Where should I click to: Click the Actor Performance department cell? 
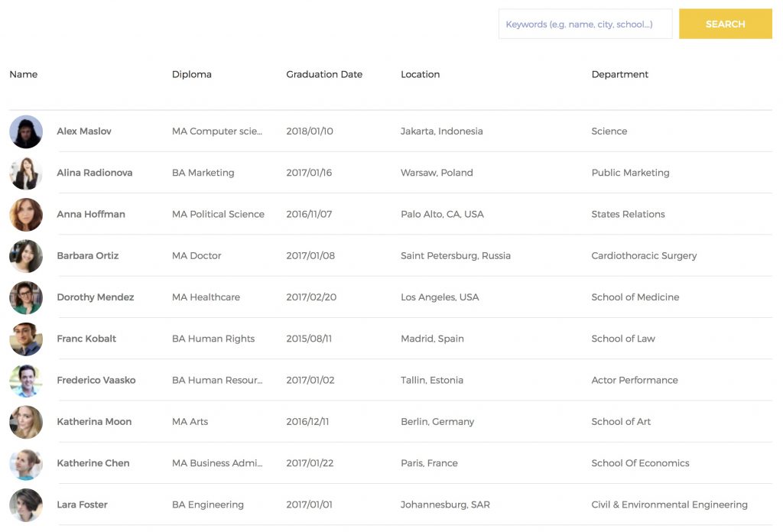point(634,380)
